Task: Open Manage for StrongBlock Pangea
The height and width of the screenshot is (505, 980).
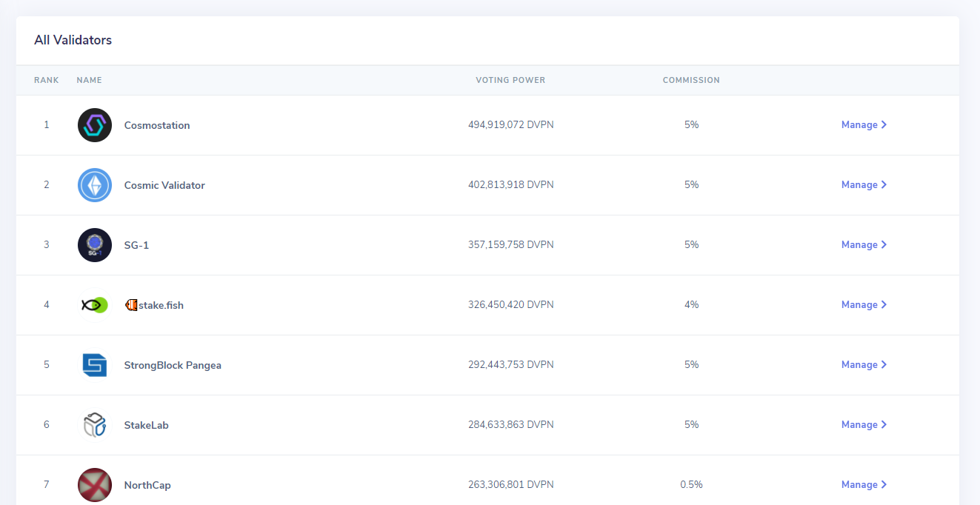Action: [x=864, y=365]
